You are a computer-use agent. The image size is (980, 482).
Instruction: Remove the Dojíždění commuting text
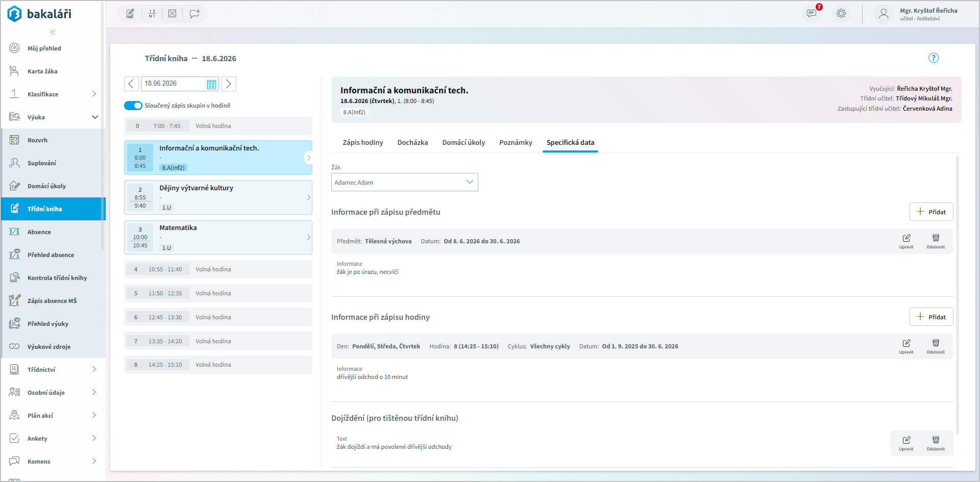pos(936,443)
